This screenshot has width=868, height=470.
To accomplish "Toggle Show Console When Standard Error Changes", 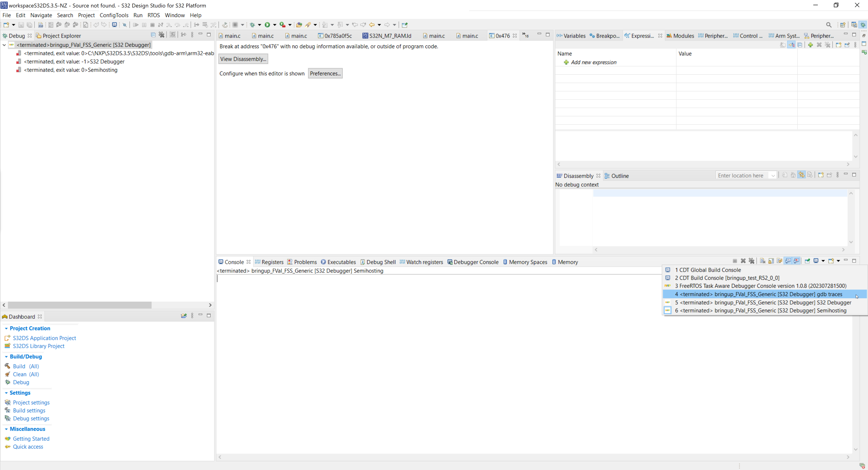I will 796,261.
